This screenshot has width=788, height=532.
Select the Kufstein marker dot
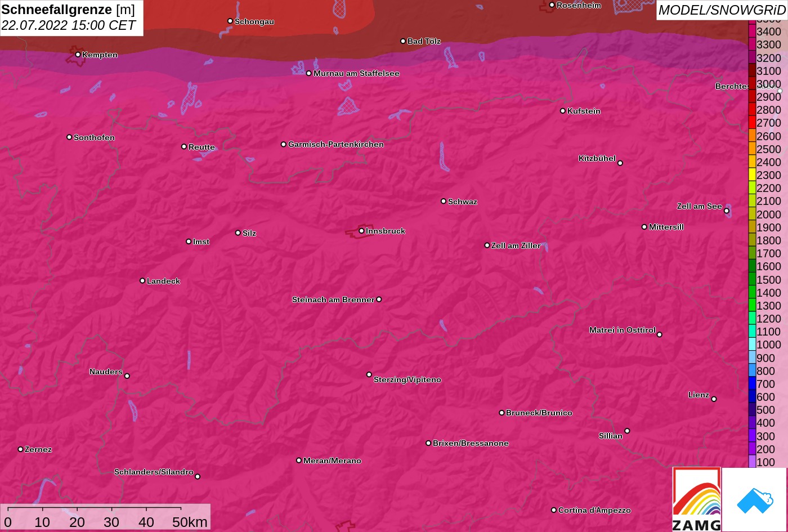click(x=563, y=111)
